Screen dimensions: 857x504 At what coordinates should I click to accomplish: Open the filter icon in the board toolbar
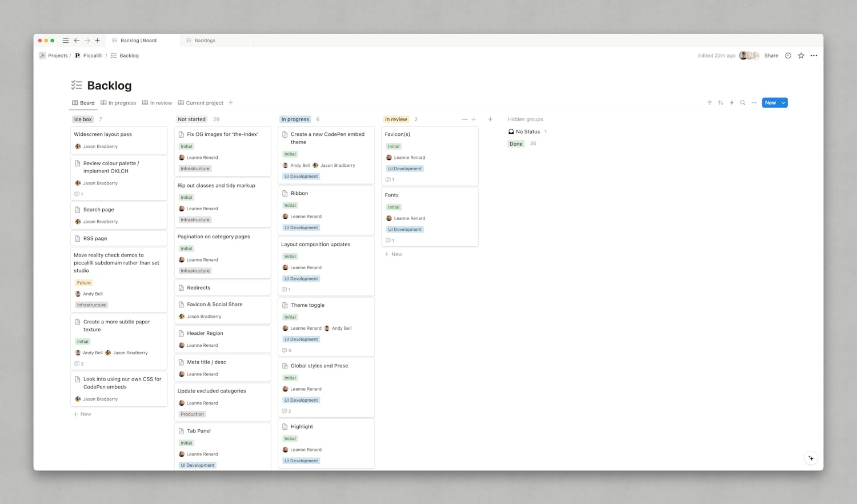coord(710,103)
